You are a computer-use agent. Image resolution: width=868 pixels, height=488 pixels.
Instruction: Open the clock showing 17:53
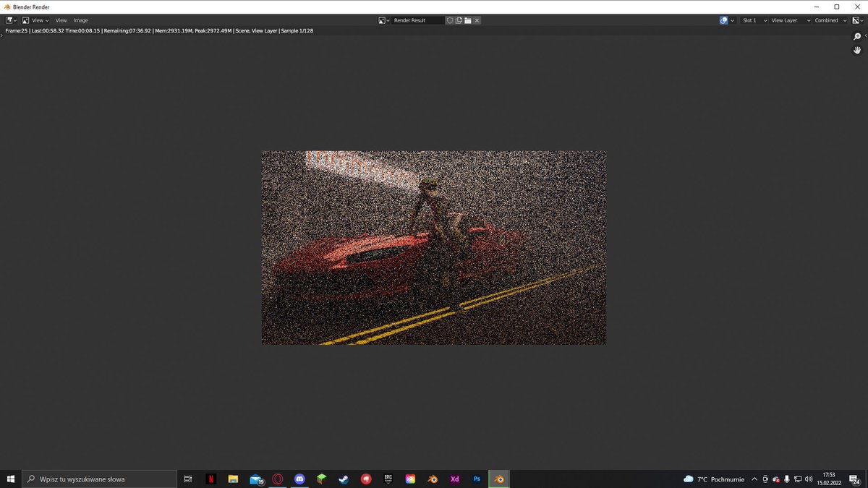(x=829, y=479)
